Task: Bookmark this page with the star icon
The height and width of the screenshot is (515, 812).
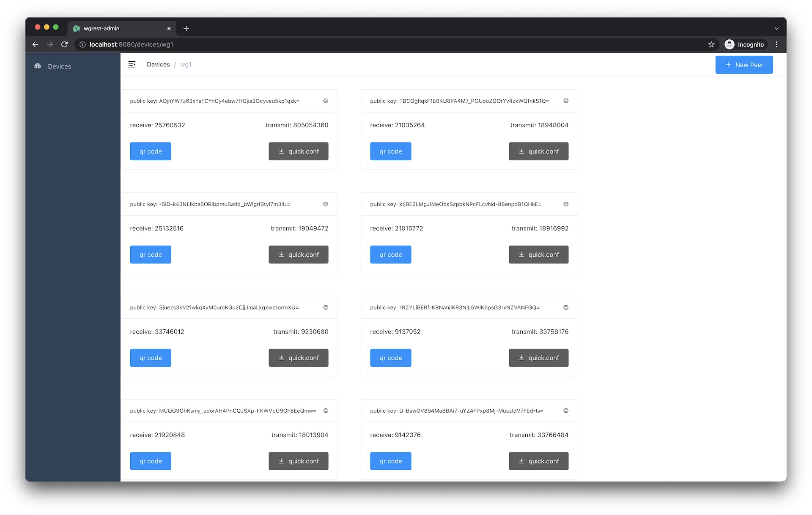Action: [x=711, y=44]
